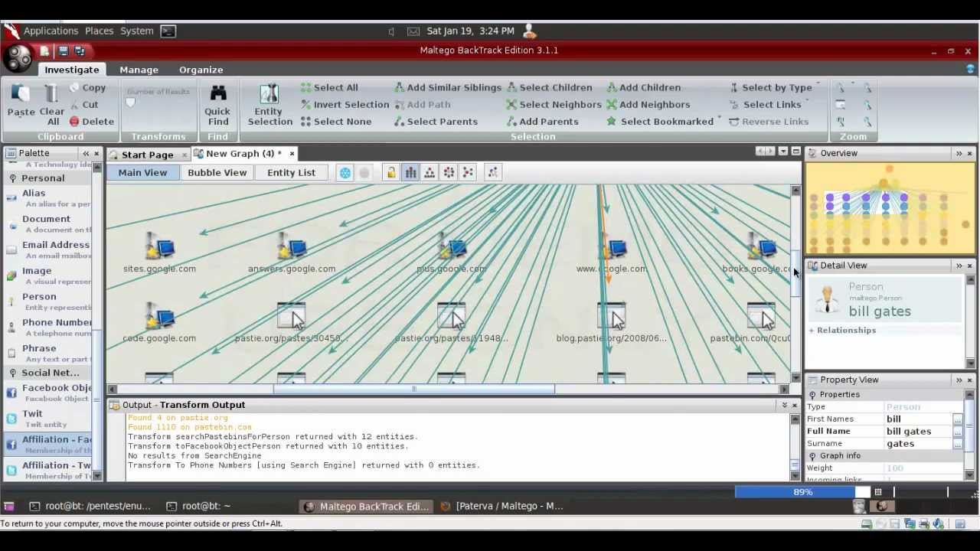Click Select Neighbors

coord(554,104)
